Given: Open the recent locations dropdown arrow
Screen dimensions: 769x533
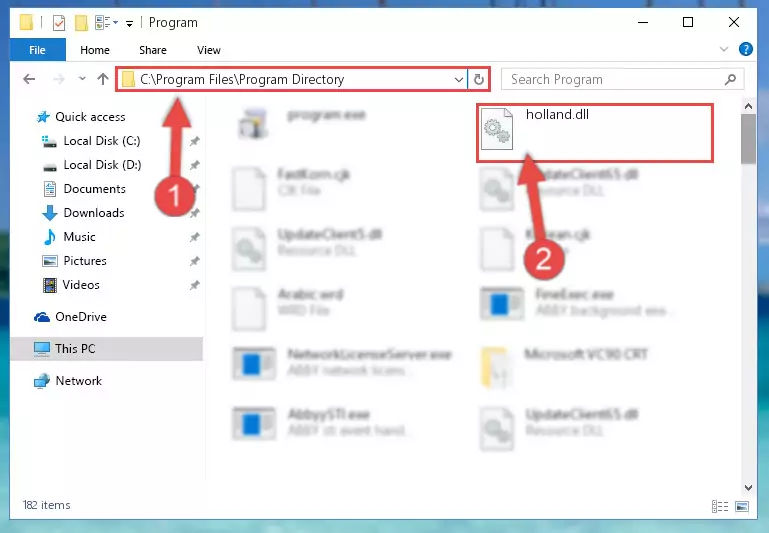Looking at the screenshot, I should click(x=82, y=78).
